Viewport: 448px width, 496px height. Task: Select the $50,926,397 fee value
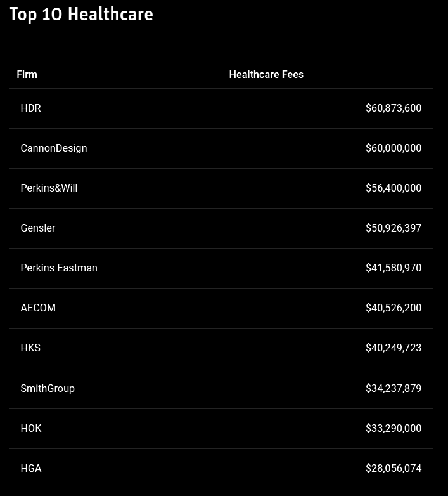[393, 228]
